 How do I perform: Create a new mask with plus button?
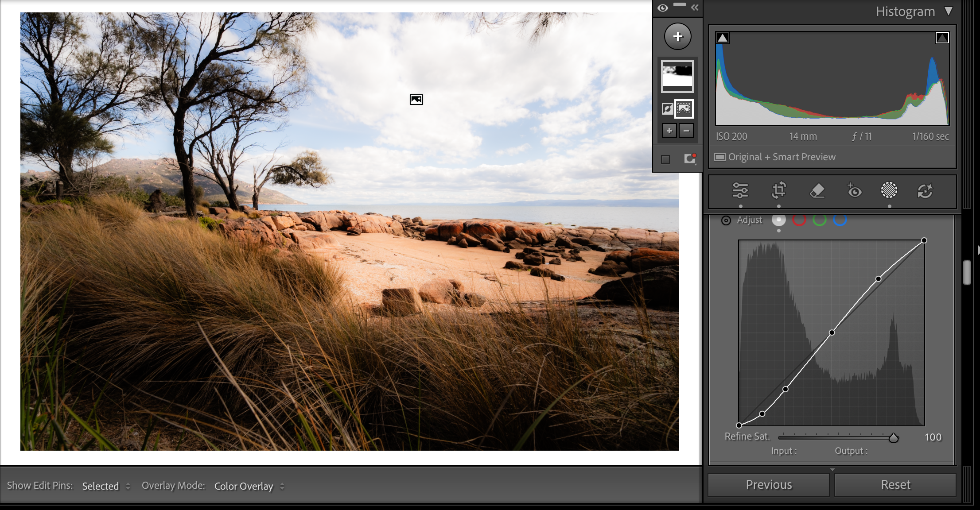point(677,36)
